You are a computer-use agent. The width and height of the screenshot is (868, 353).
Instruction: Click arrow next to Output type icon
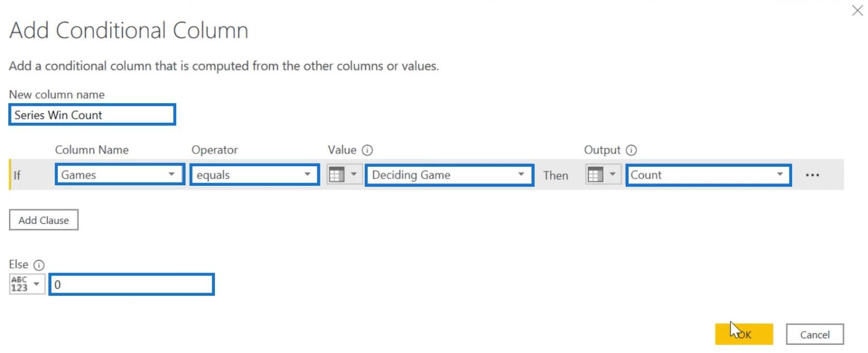pyautogui.click(x=612, y=174)
